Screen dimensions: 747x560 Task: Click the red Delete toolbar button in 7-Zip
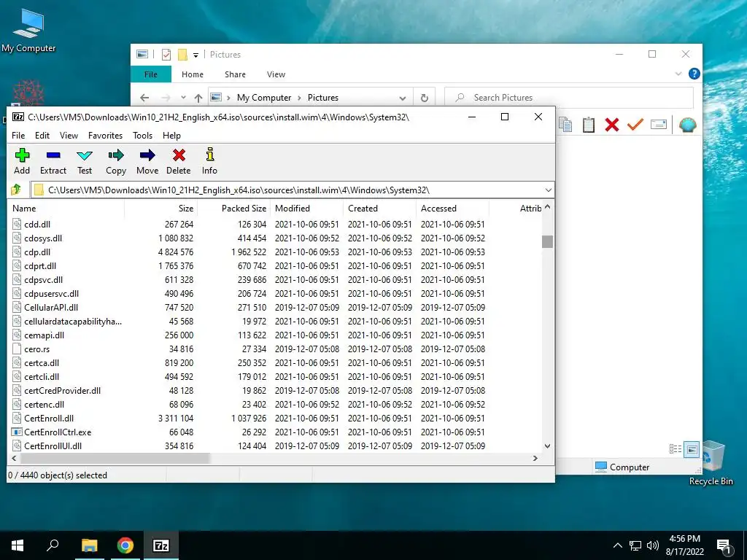[x=179, y=161]
